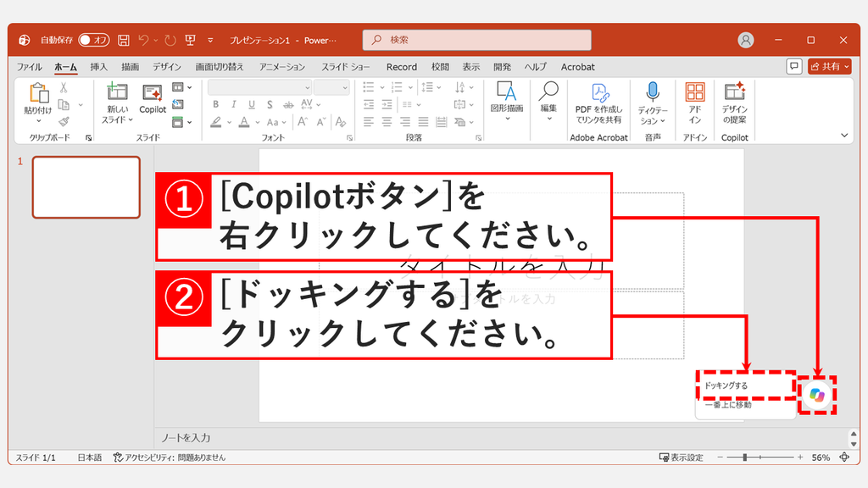The height and width of the screenshot is (488, 868).
Task: Open the Change Case Aa dropdown
Action: click(275, 122)
